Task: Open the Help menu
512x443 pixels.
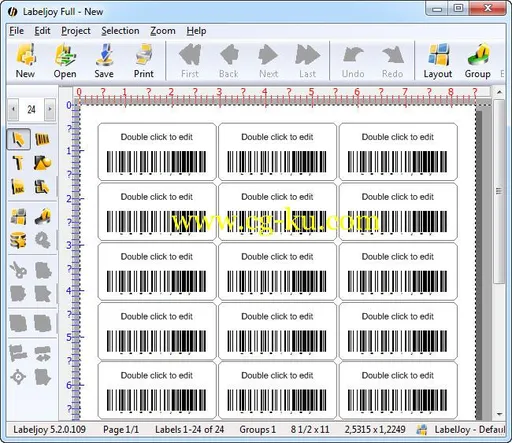Action: (x=196, y=31)
